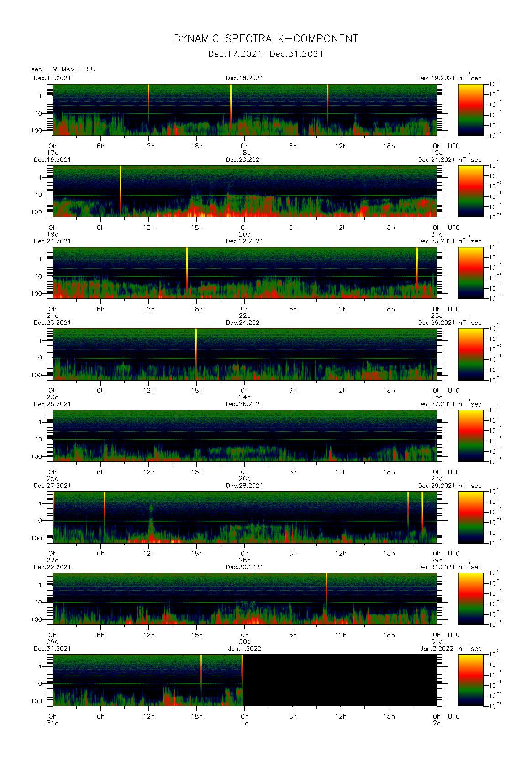Select the lone vertical spike in fourth spectrogram
532x767 pixels.
196,347
